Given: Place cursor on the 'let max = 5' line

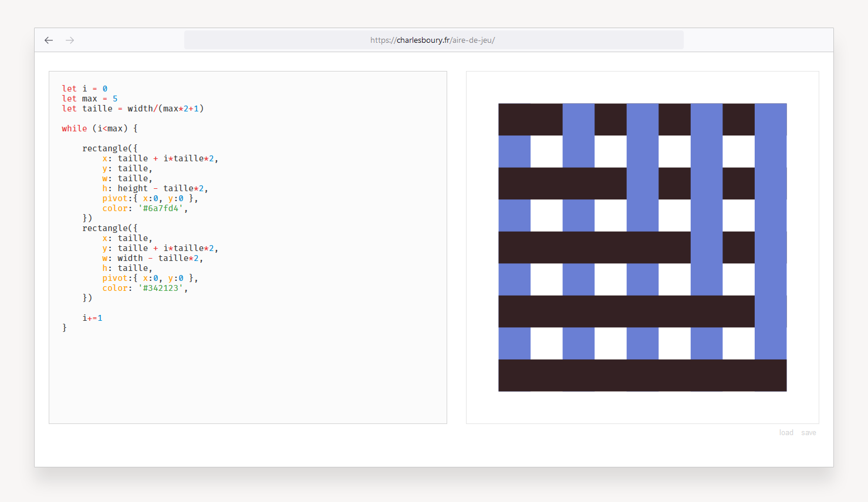Looking at the screenshot, I should click(x=89, y=99).
